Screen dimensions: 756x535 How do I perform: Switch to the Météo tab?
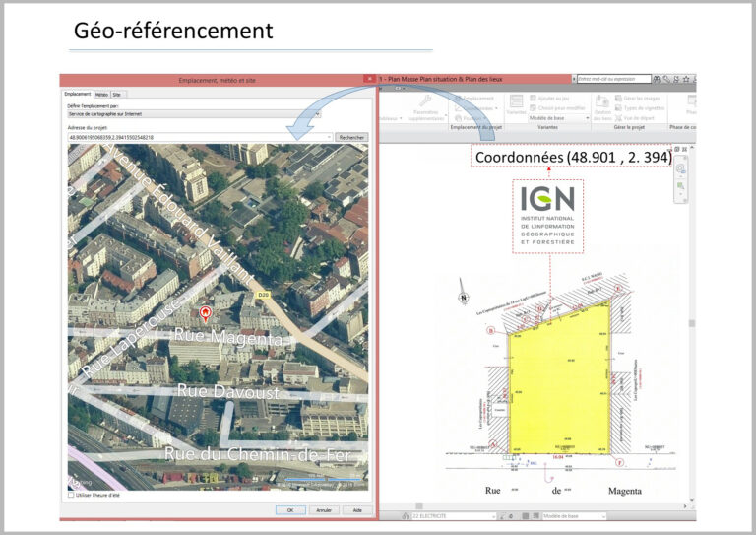(101, 94)
